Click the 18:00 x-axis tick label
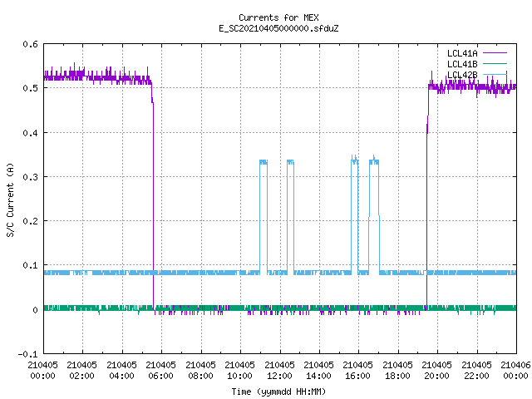The width and height of the screenshot is (532, 399). [x=397, y=376]
